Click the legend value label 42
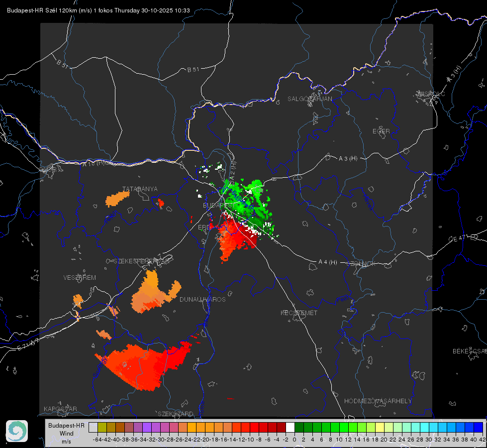This screenshot has height=448, width=487. [x=482, y=440]
